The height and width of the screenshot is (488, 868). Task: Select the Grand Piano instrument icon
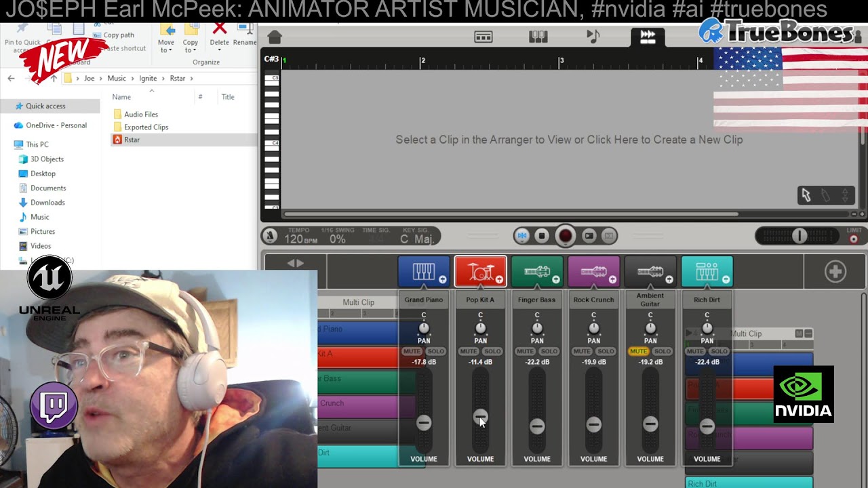[424, 271]
